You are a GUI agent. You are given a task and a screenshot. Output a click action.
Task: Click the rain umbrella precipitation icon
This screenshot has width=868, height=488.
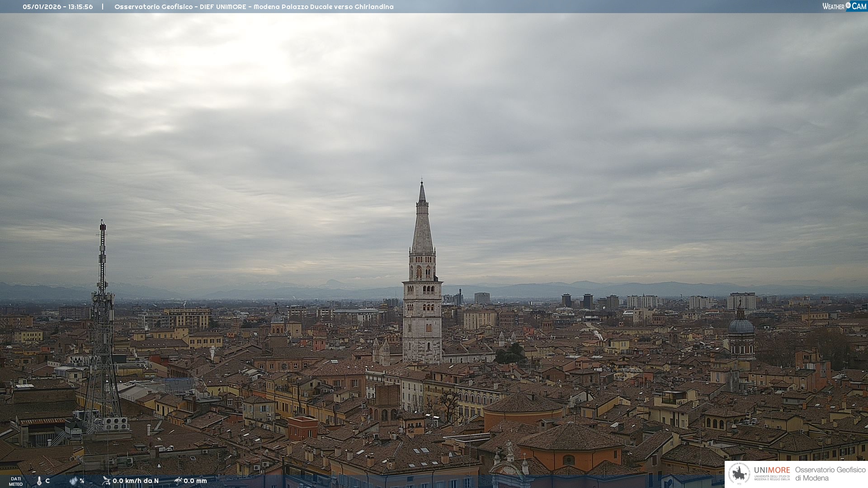pos(178,481)
